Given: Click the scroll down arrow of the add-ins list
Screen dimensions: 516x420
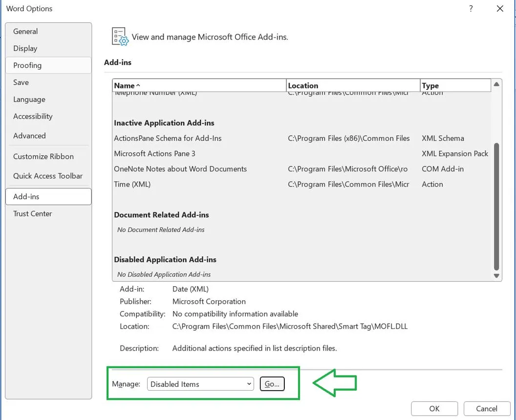Looking at the screenshot, I should (496, 276).
